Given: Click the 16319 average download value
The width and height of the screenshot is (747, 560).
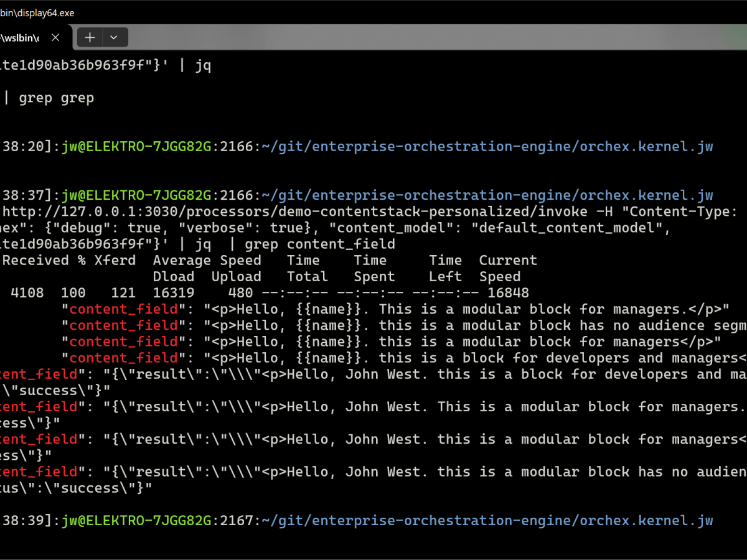Looking at the screenshot, I should pyautogui.click(x=173, y=292).
